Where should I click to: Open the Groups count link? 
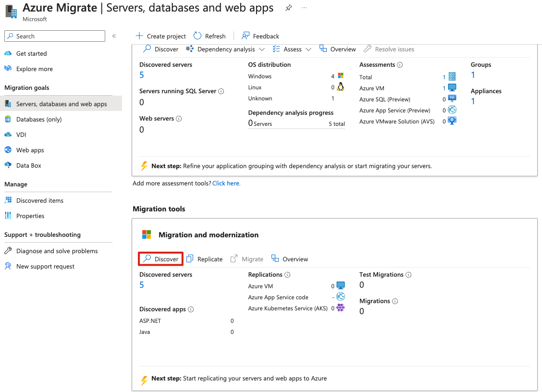point(473,75)
